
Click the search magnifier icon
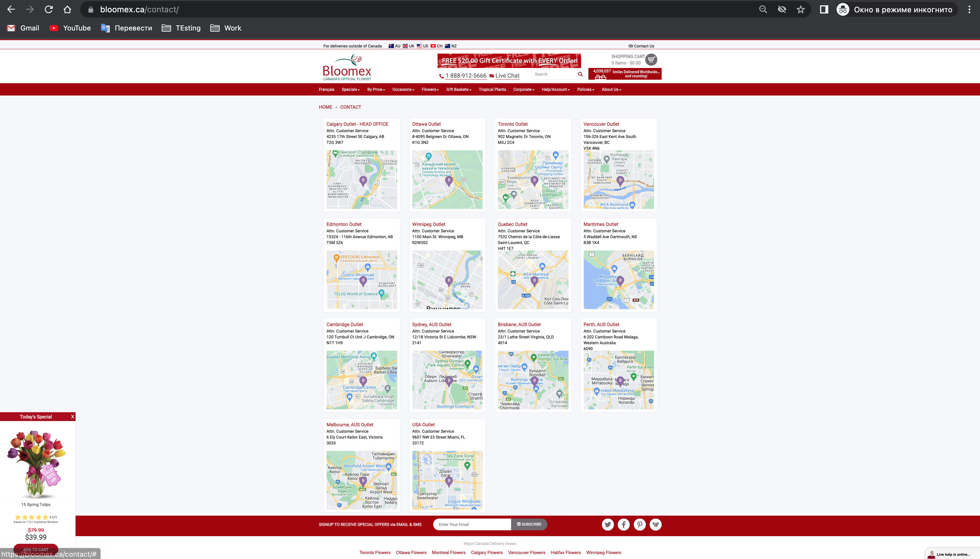pos(580,74)
